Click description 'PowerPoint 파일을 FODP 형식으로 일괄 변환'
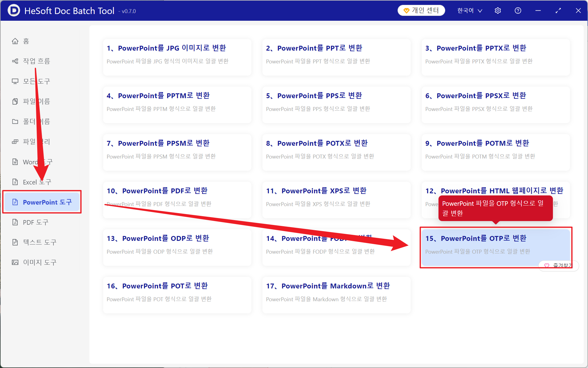588x368 pixels. click(x=320, y=252)
